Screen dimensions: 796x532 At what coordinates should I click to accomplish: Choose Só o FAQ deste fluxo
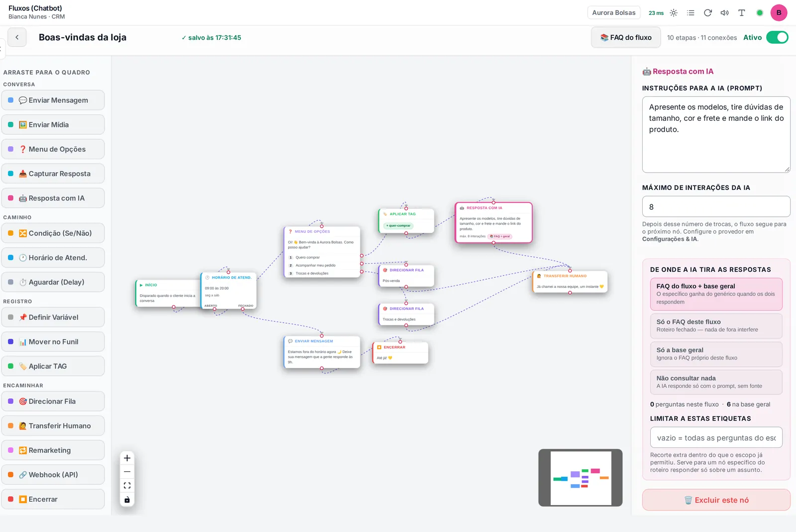coord(716,326)
